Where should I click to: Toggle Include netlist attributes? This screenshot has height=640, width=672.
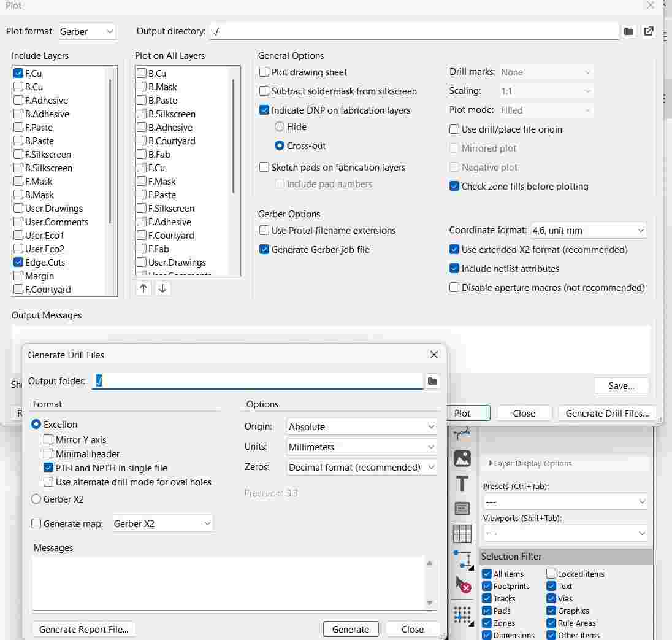[x=454, y=268]
